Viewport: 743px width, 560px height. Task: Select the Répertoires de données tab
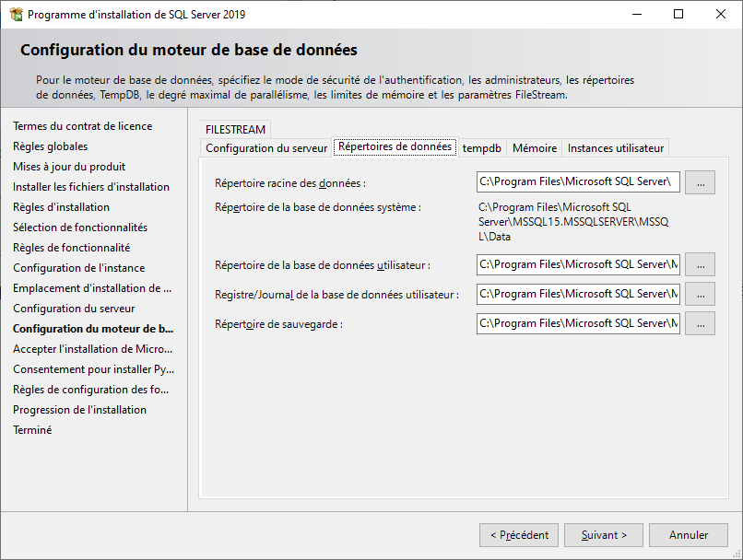pos(395,146)
